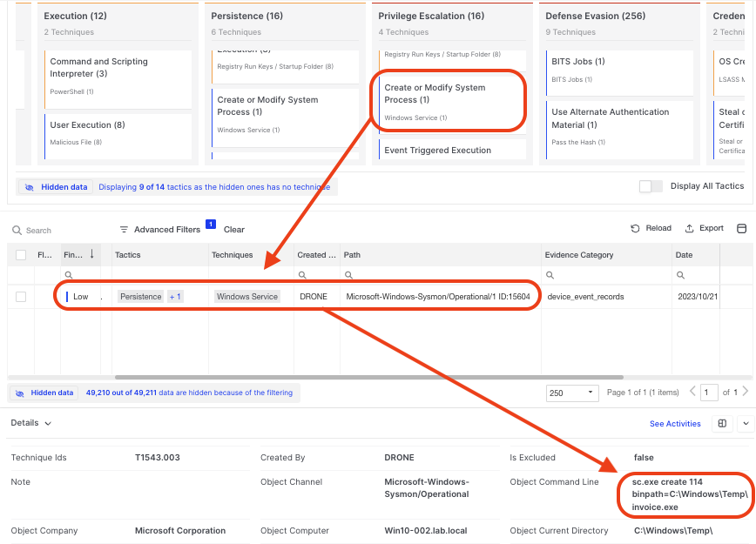Sort by the Findings column arrow
The image size is (756, 544).
coord(91,255)
